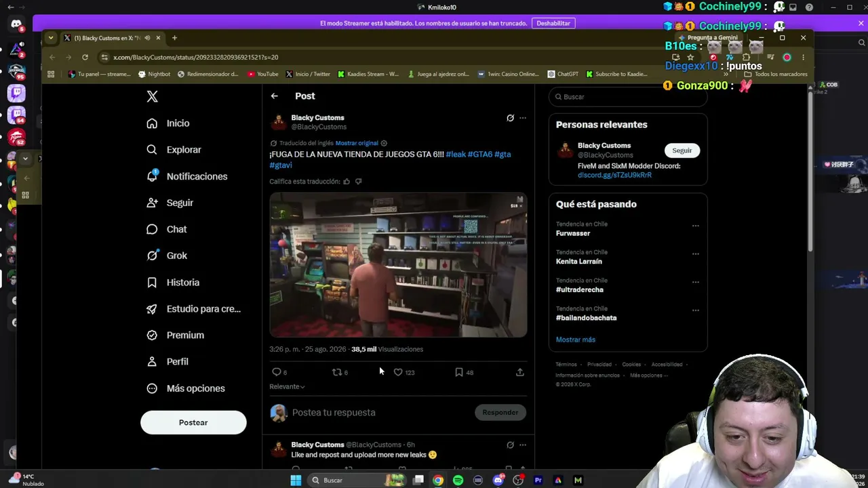Open Spotify from the taskbar
Image resolution: width=868 pixels, height=488 pixels.
[x=458, y=480]
